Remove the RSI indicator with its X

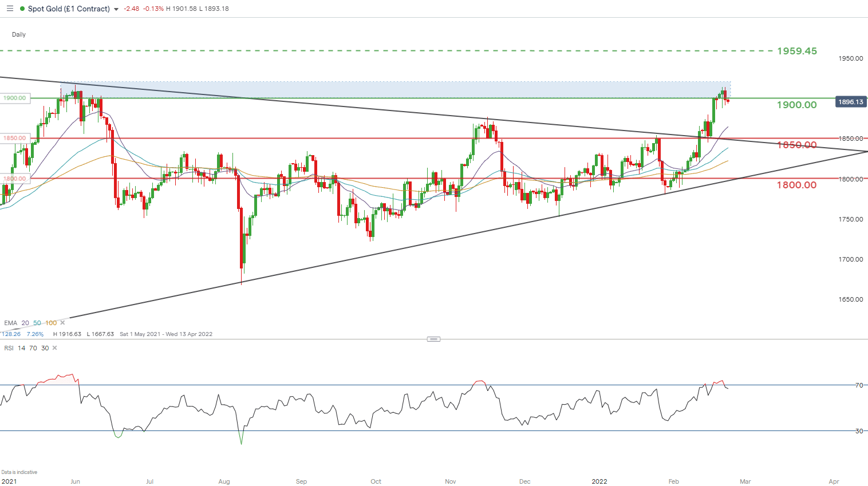pos(55,348)
